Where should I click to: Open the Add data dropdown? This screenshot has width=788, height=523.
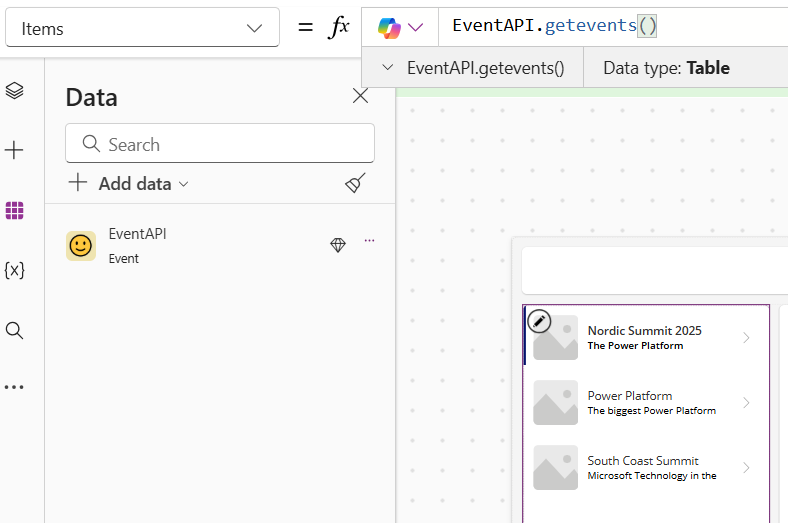129,183
